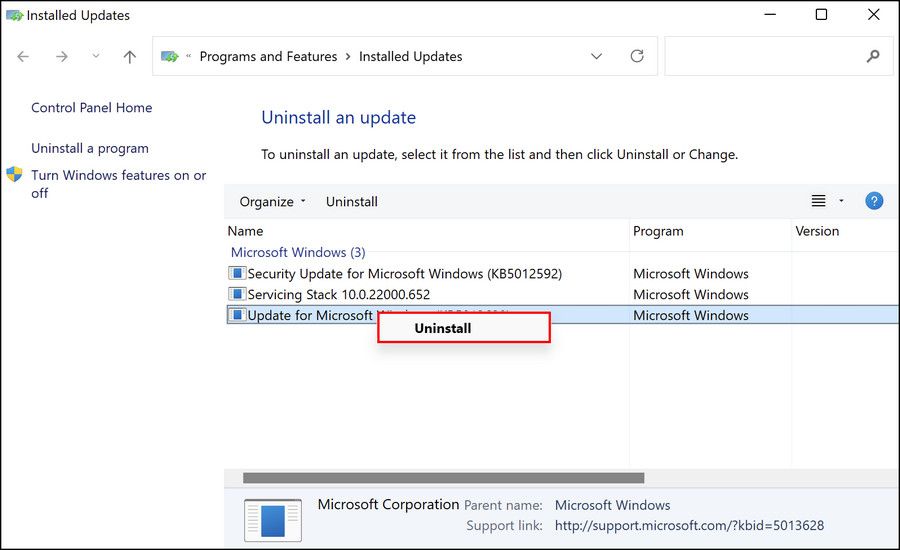Open Turn Windows features on or off
Viewport: 900px width, 550px height.
coord(118,184)
